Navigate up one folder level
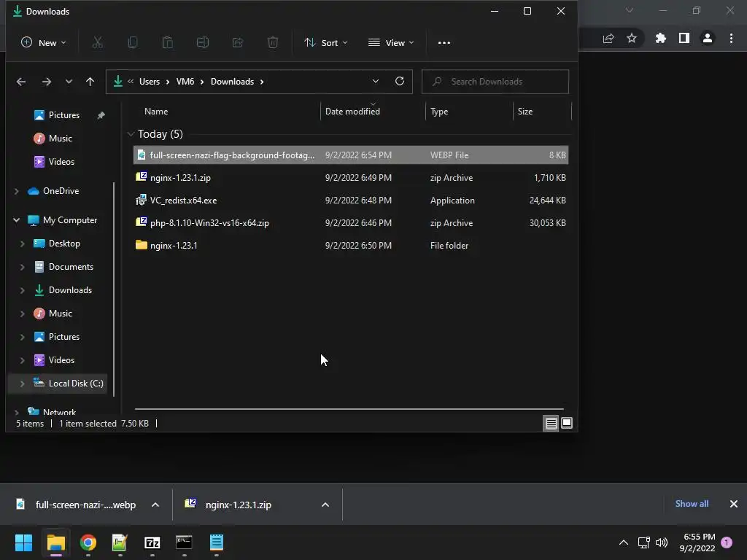The width and height of the screenshot is (747, 560). click(x=90, y=82)
